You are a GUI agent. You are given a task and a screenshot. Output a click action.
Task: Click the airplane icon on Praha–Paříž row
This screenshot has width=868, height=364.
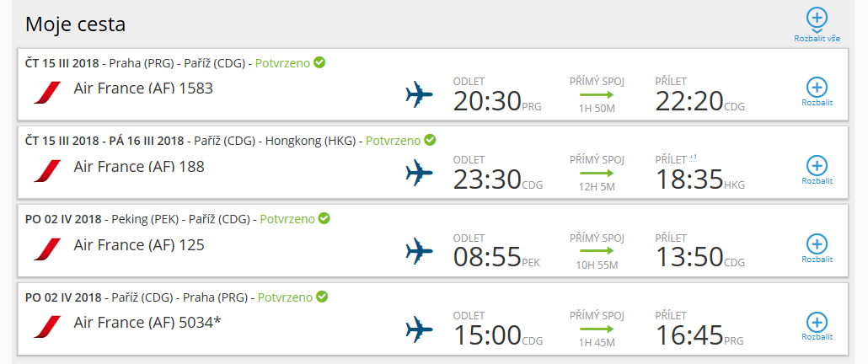419,94
